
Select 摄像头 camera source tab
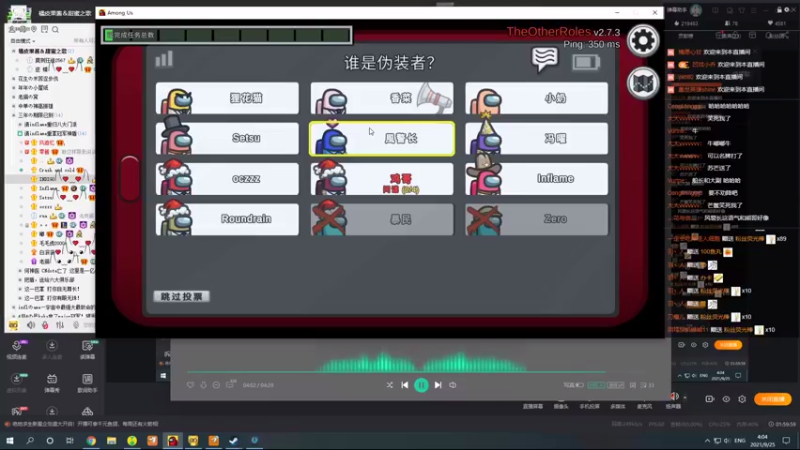[x=561, y=407]
